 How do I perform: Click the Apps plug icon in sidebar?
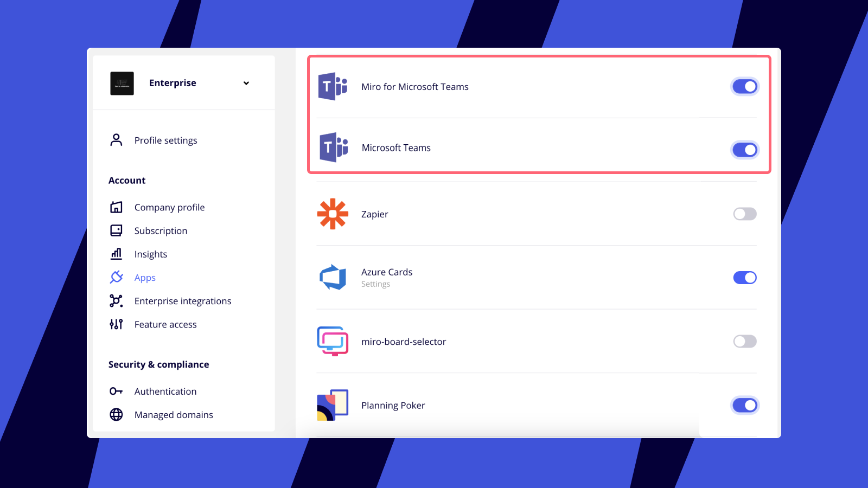(x=116, y=278)
